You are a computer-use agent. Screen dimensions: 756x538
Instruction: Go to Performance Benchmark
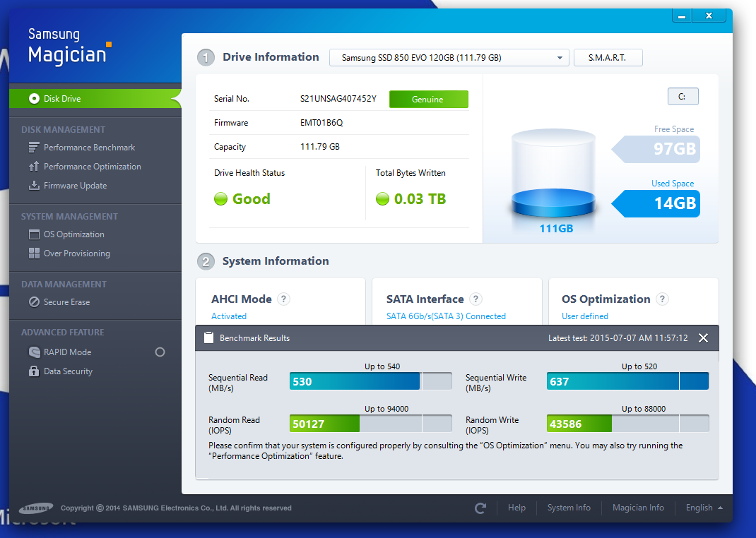[x=89, y=148]
